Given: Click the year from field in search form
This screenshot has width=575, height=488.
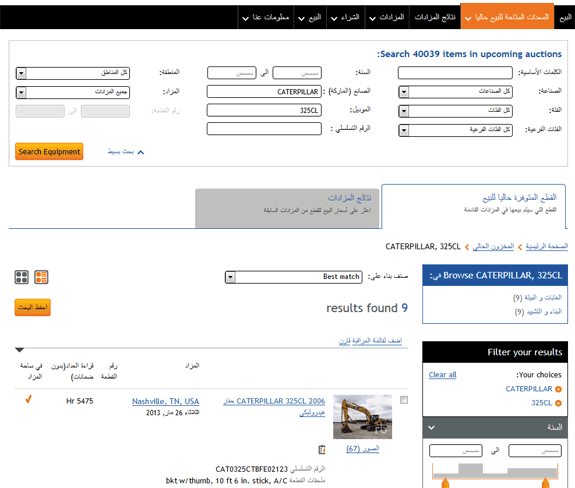Looking at the screenshot, I should click(x=297, y=73).
